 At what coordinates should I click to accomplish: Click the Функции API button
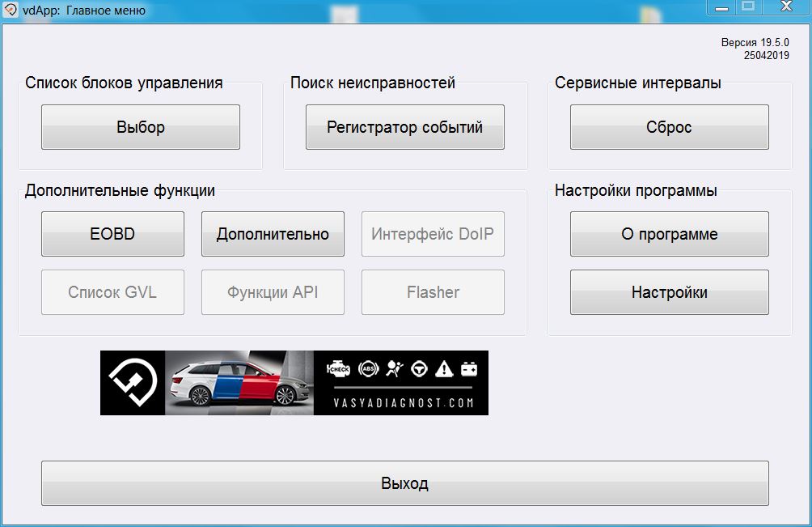(273, 292)
